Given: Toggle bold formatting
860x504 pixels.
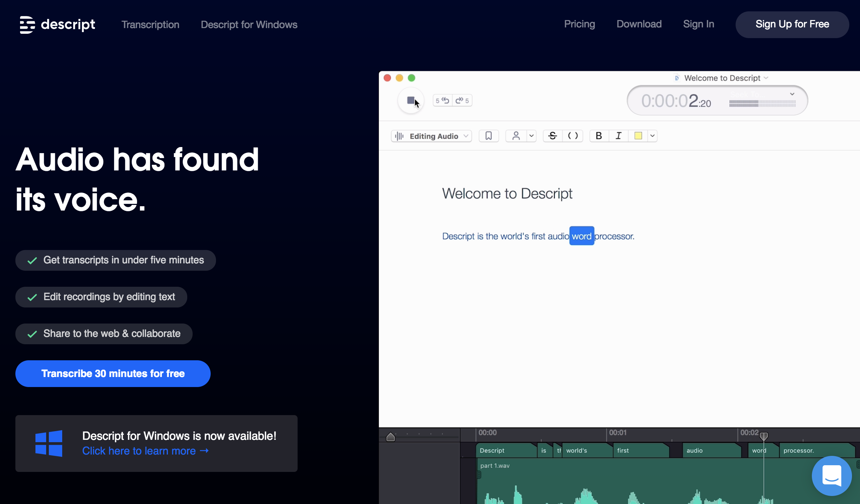Looking at the screenshot, I should [x=599, y=136].
